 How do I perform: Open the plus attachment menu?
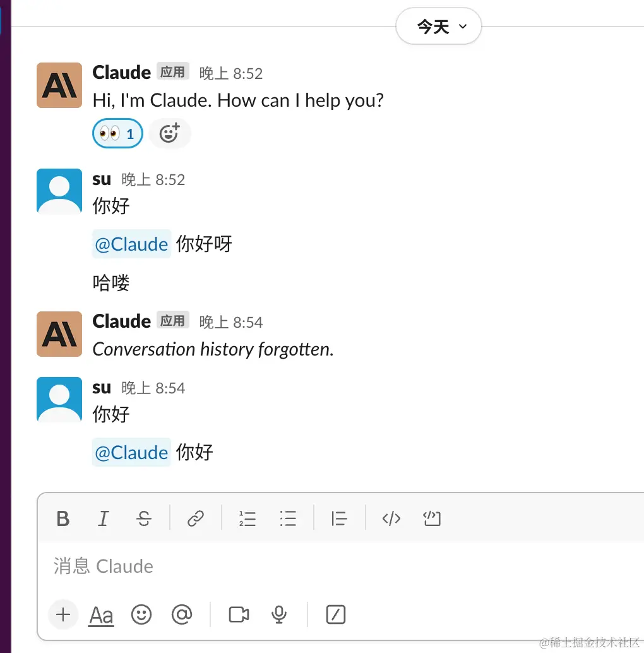63,614
